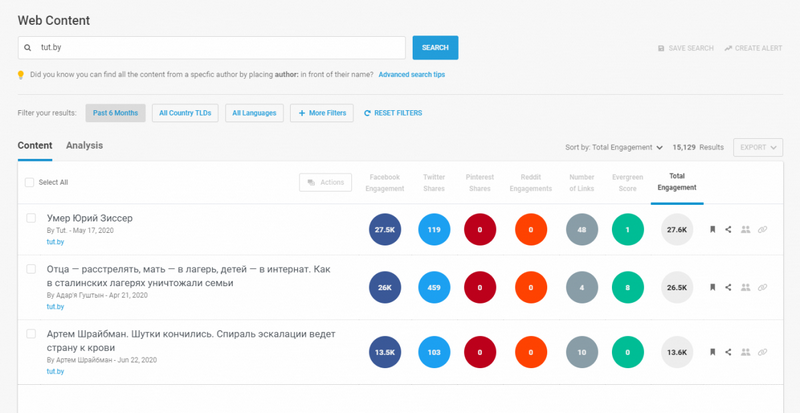Expand the Export dropdown

click(757, 147)
